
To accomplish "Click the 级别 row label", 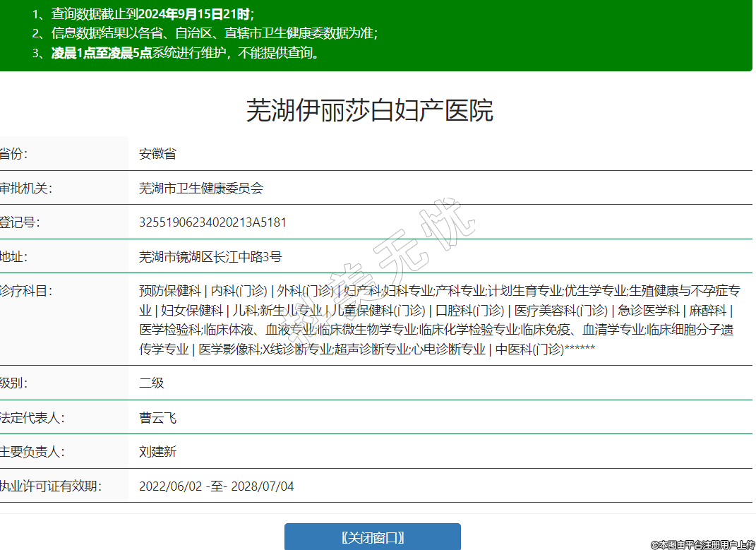I will pos(14,383).
